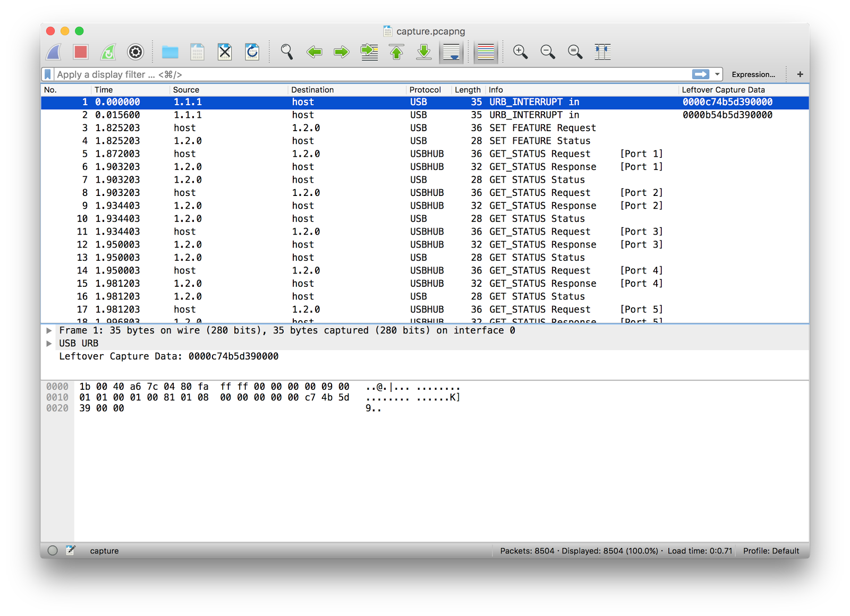The height and width of the screenshot is (616, 850).
Task: Select packet 3 SET FEATURE Request row
Action: click(x=425, y=128)
